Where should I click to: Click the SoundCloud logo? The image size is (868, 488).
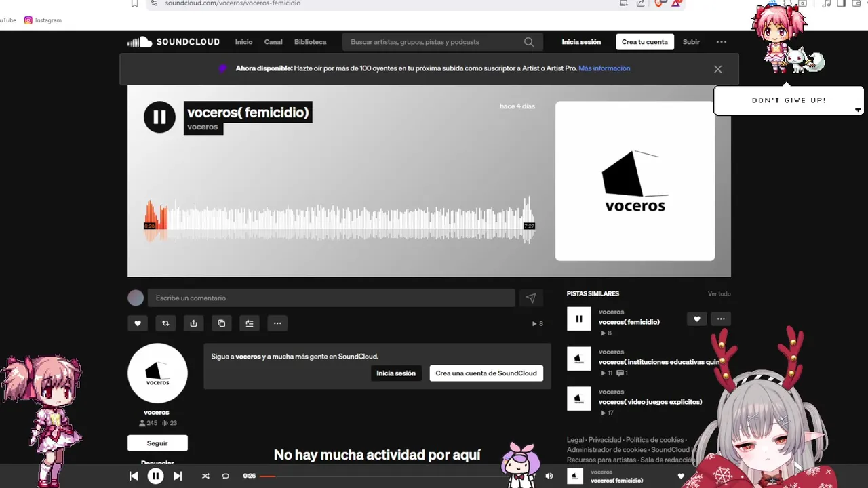[174, 42]
